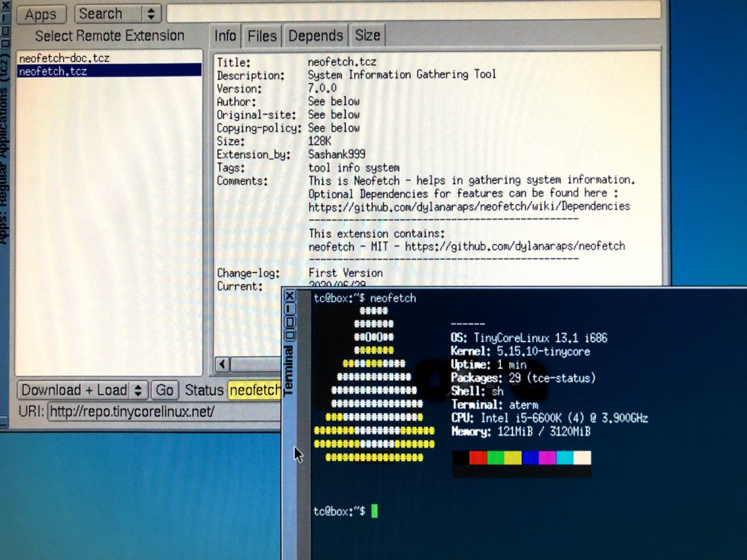Click the Size value 128K

click(320, 141)
